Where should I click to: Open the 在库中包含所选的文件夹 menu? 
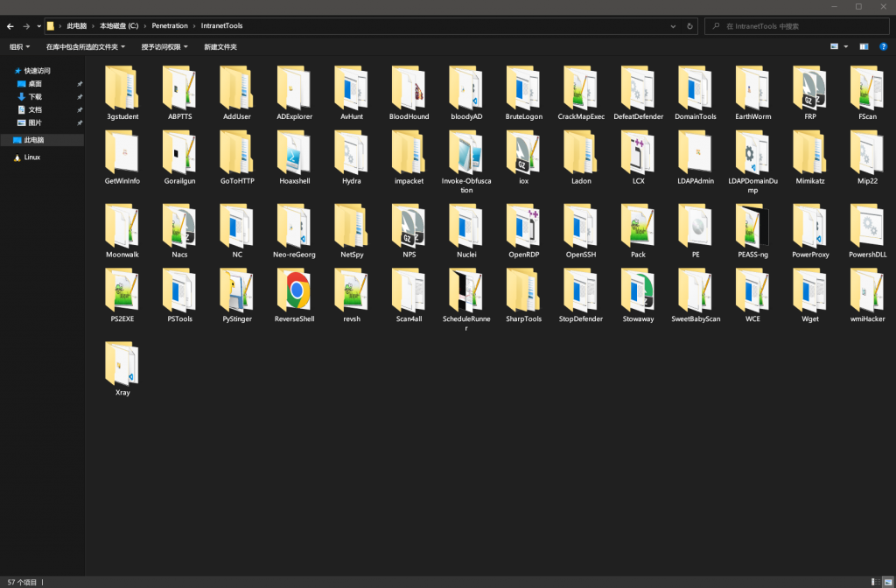pyautogui.click(x=85, y=47)
